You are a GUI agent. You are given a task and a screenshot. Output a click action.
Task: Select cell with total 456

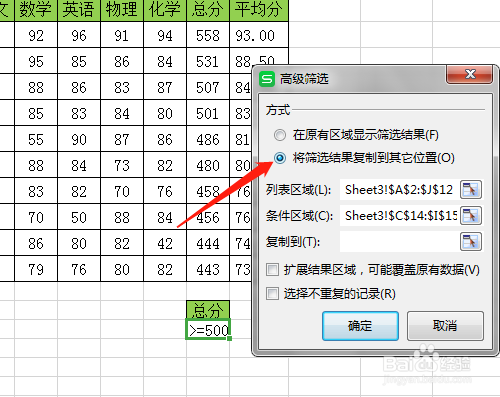[x=208, y=217]
